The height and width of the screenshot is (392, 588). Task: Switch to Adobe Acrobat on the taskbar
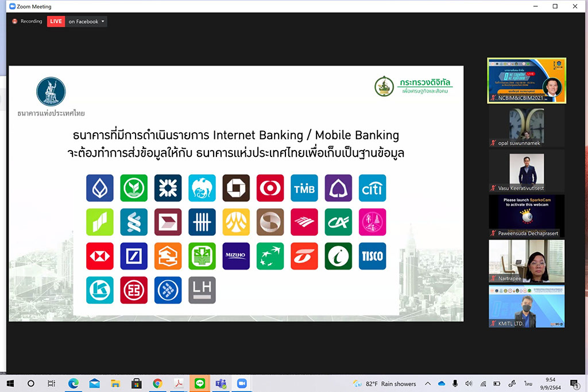coord(179,383)
